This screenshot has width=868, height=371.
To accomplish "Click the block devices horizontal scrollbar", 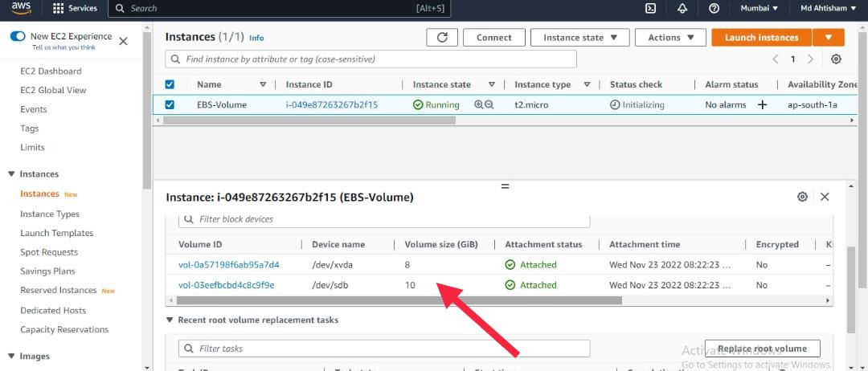I will (x=399, y=300).
